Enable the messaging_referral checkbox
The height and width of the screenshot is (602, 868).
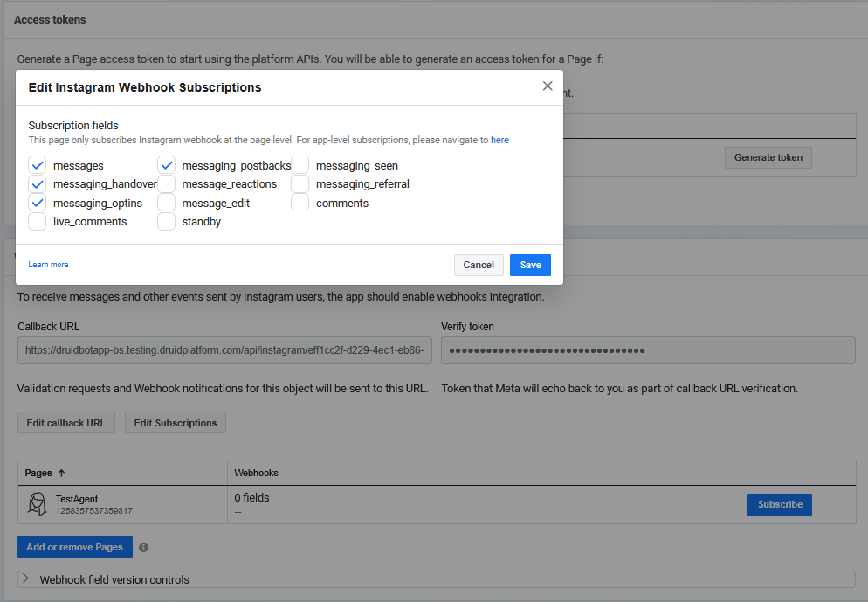tap(300, 183)
